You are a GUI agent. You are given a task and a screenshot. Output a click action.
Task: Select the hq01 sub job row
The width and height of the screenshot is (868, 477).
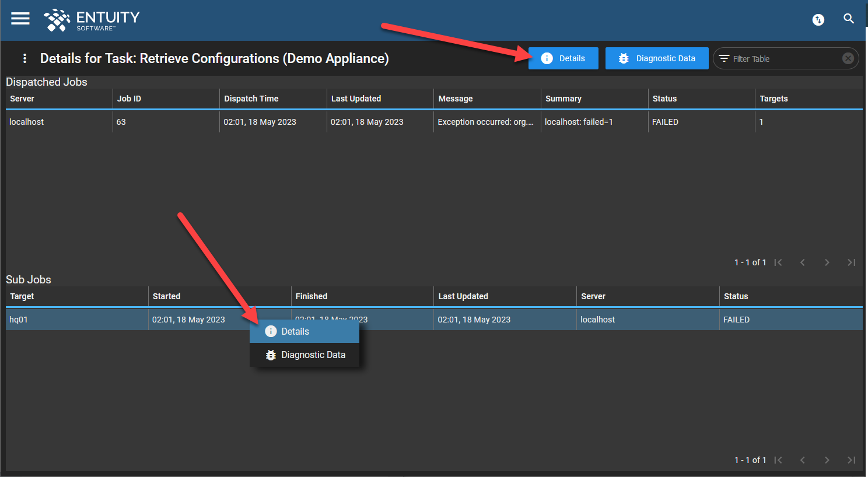click(x=76, y=319)
